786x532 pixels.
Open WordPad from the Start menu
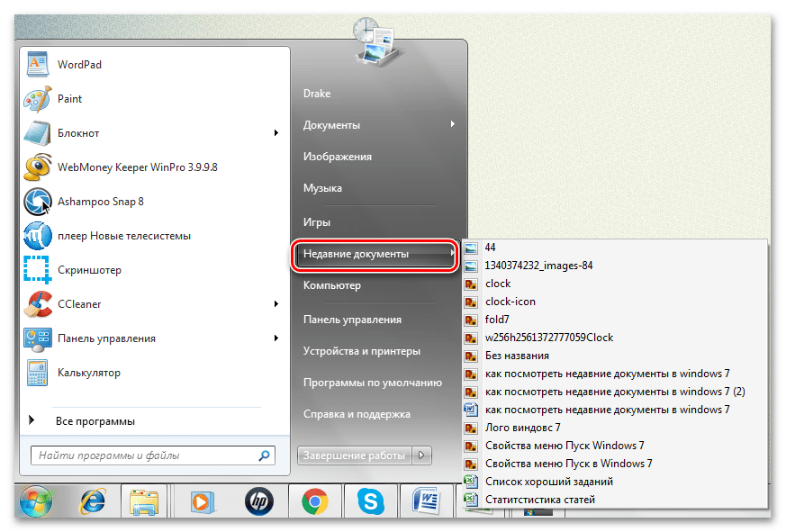click(79, 65)
